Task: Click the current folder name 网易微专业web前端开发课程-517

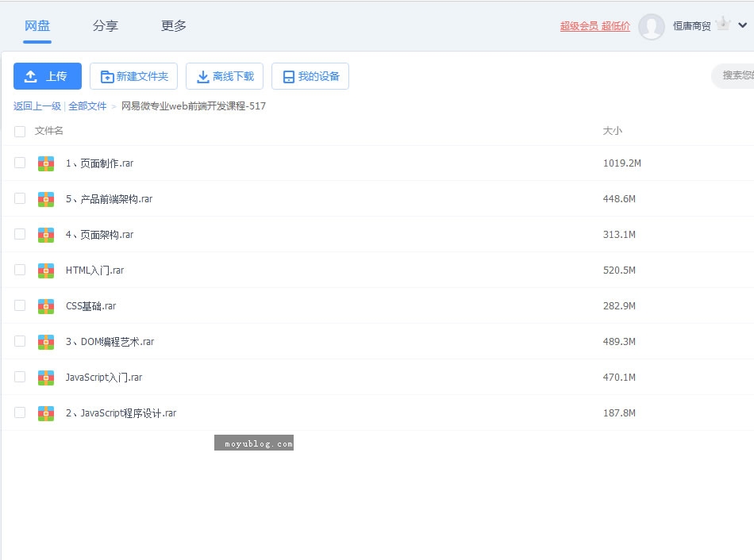Action: click(x=194, y=106)
